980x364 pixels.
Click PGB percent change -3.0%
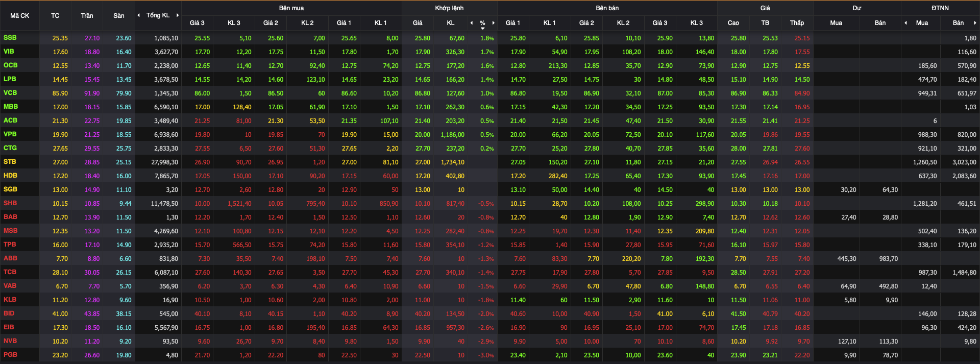486,355
